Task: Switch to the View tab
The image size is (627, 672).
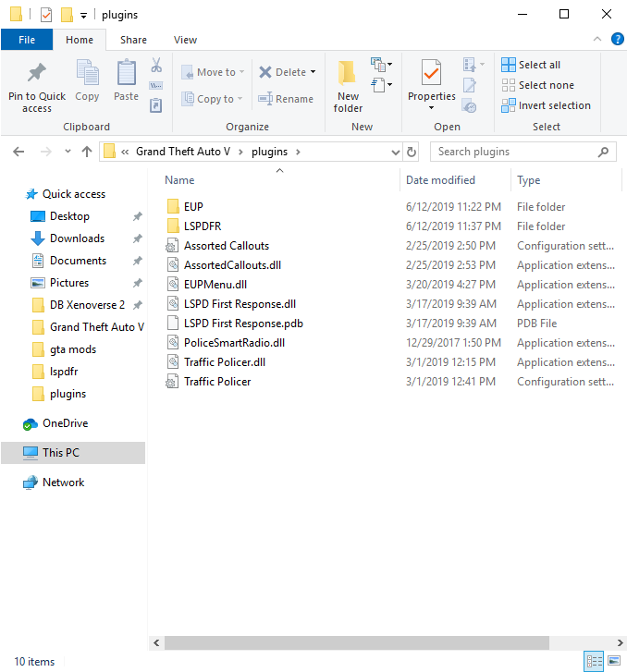Action: (x=185, y=40)
